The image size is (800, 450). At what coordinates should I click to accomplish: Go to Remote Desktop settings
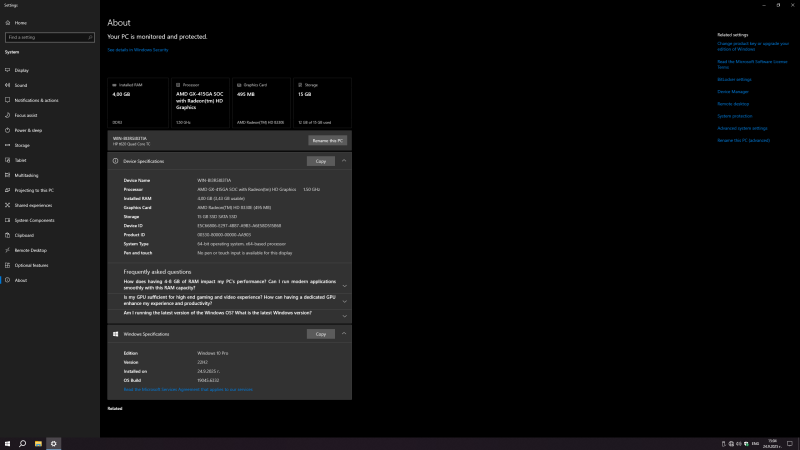click(31, 250)
